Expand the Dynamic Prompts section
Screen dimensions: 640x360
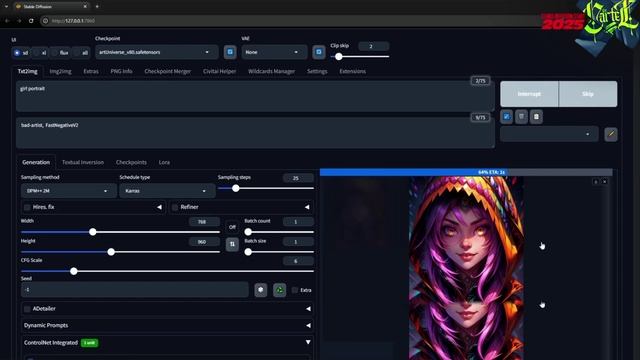308,325
